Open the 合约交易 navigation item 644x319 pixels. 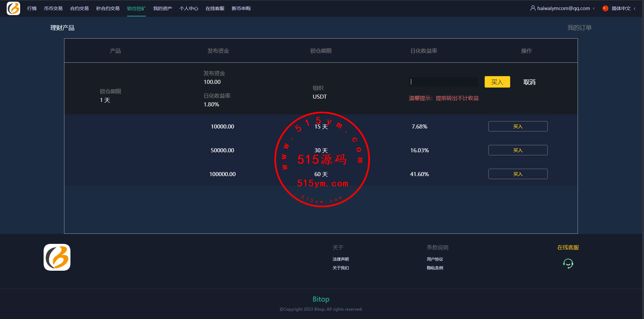[x=79, y=8]
